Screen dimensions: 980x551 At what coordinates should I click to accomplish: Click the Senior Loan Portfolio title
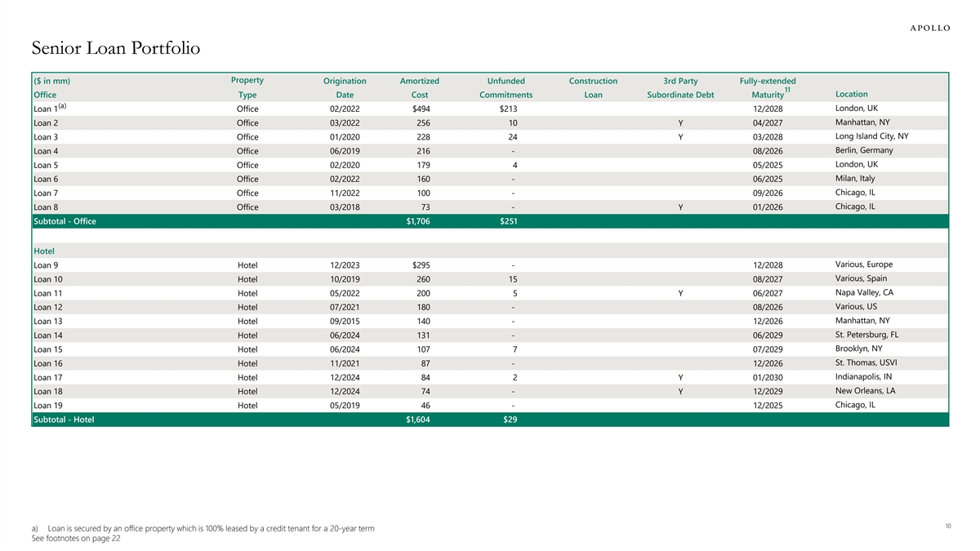coord(115,49)
